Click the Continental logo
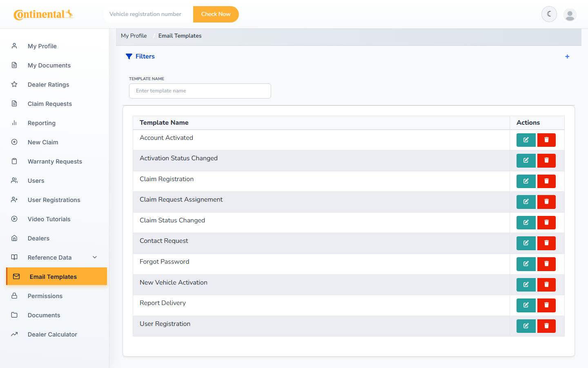Image resolution: width=588 pixels, height=368 pixels. point(43,14)
